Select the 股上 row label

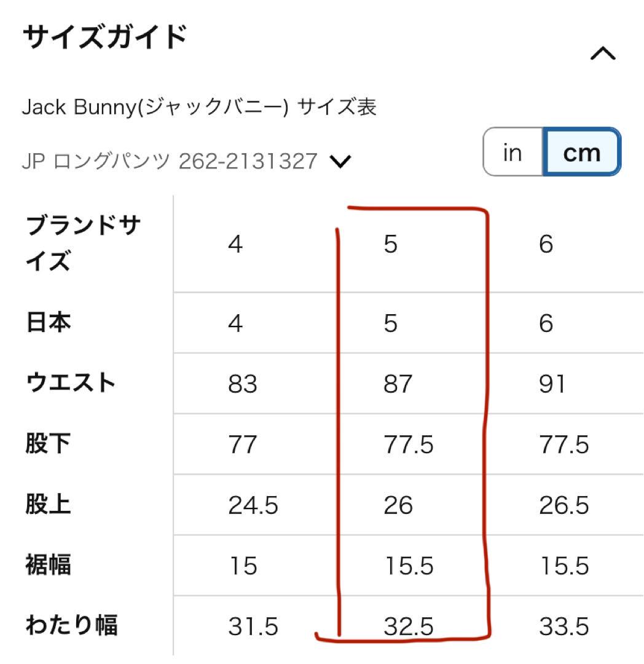click(48, 504)
